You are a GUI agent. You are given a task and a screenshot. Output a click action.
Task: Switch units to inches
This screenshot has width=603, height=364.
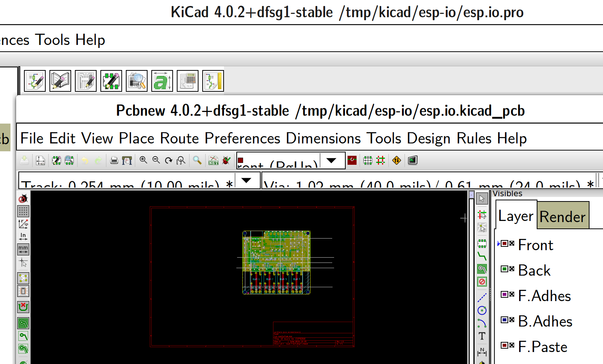[x=23, y=237]
